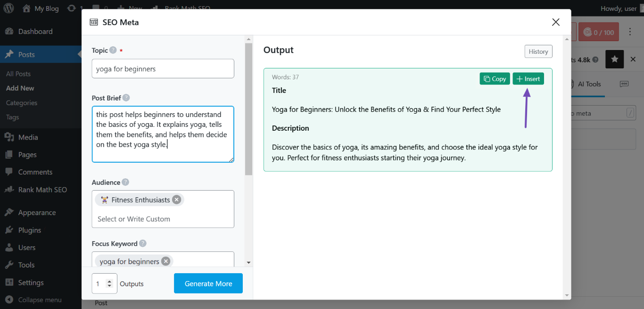Click the Media icon in sidebar
Image resolution: width=644 pixels, height=309 pixels.
tap(9, 137)
